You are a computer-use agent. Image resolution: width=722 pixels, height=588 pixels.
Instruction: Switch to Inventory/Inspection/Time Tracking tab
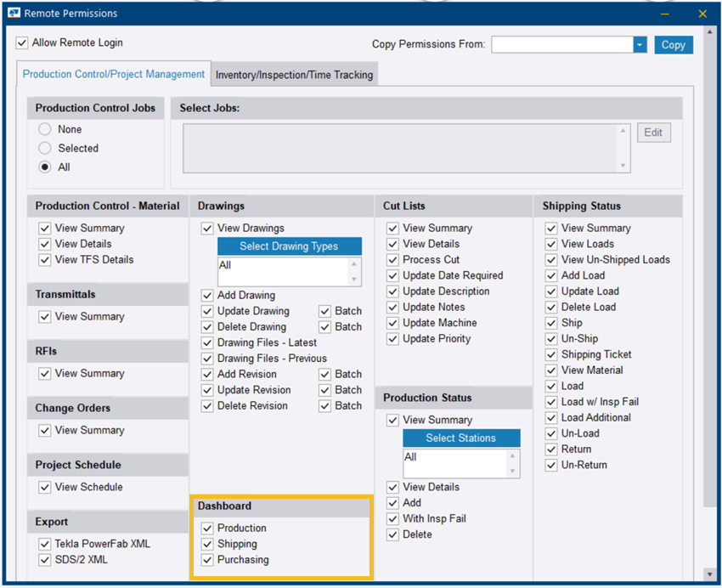click(294, 75)
